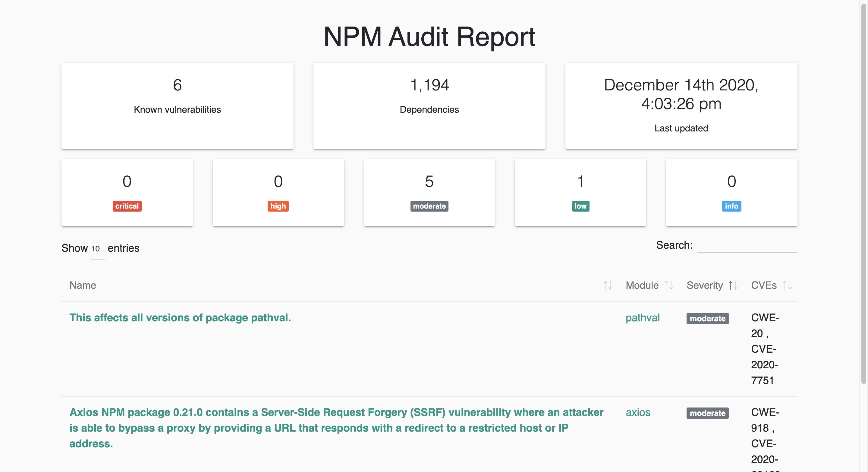Open the pathval vulnerability name link

point(180,318)
